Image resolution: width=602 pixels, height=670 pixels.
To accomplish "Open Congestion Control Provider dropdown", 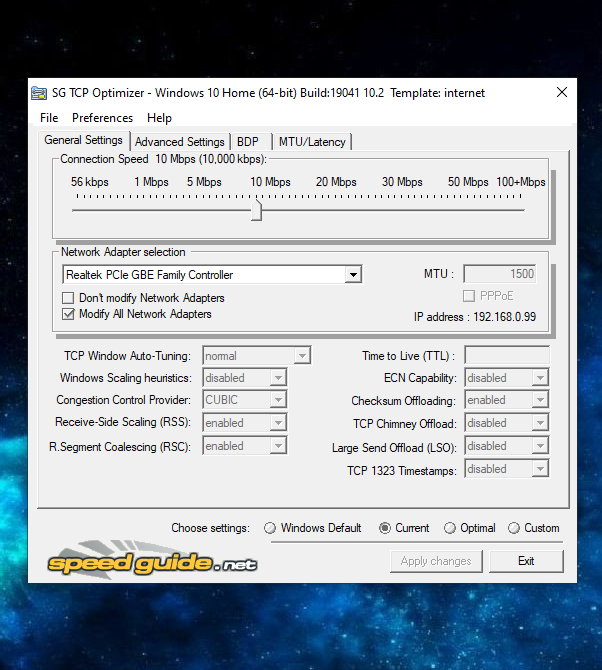I will [x=278, y=400].
